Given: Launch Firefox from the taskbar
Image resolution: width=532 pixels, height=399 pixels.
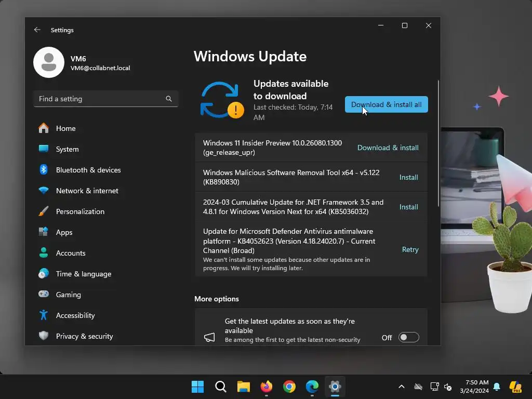Looking at the screenshot, I should point(267,387).
